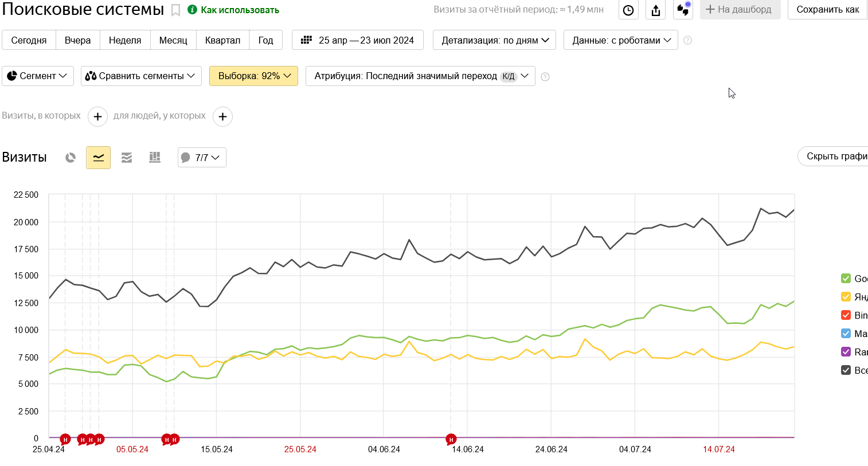
Task: Click the export/share report icon
Action: (656, 10)
